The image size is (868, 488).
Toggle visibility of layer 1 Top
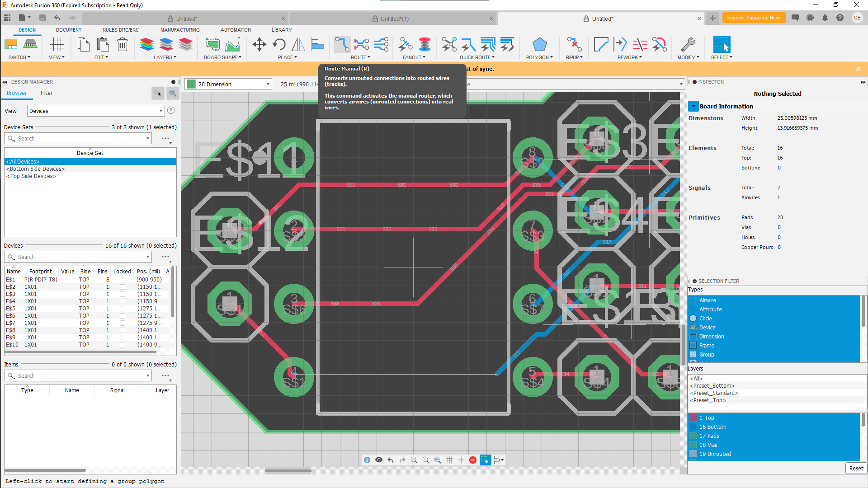(x=693, y=418)
